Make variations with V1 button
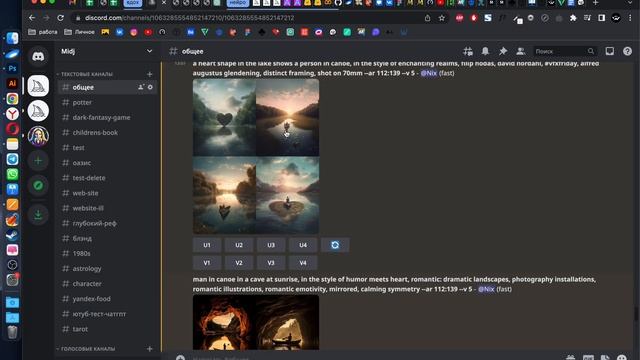640x360 pixels. point(207,263)
